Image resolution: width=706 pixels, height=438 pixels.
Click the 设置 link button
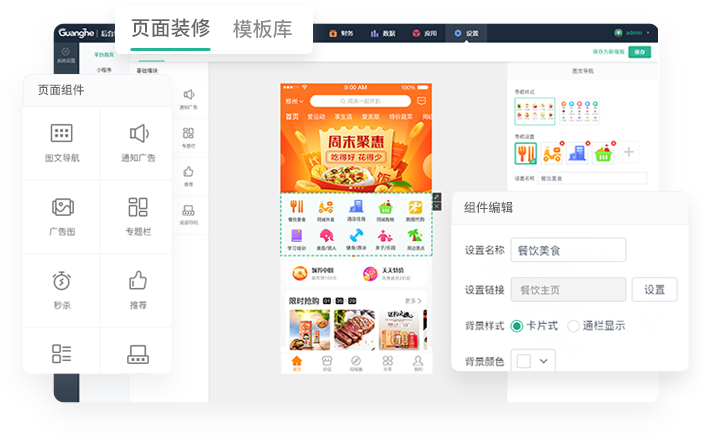[x=654, y=290]
